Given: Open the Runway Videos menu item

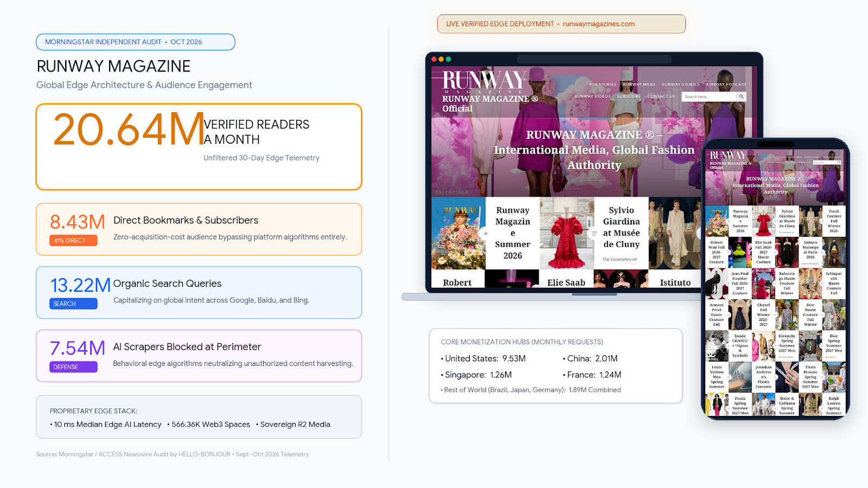Looking at the screenshot, I should pos(592,97).
